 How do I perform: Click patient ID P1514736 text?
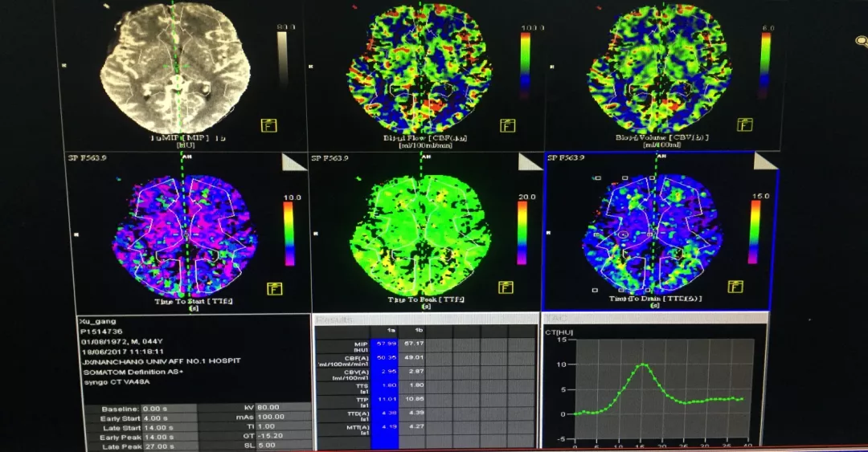[x=101, y=332]
